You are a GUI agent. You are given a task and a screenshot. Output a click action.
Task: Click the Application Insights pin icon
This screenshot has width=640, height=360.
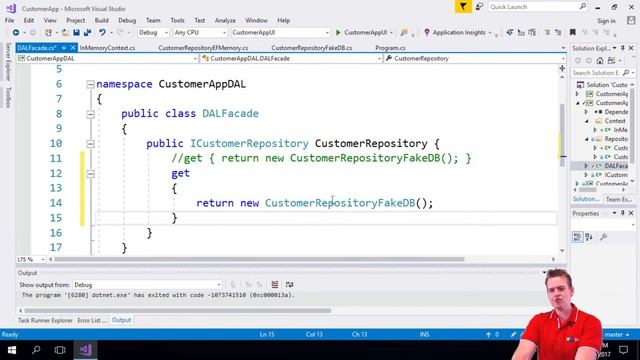point(427,32)
